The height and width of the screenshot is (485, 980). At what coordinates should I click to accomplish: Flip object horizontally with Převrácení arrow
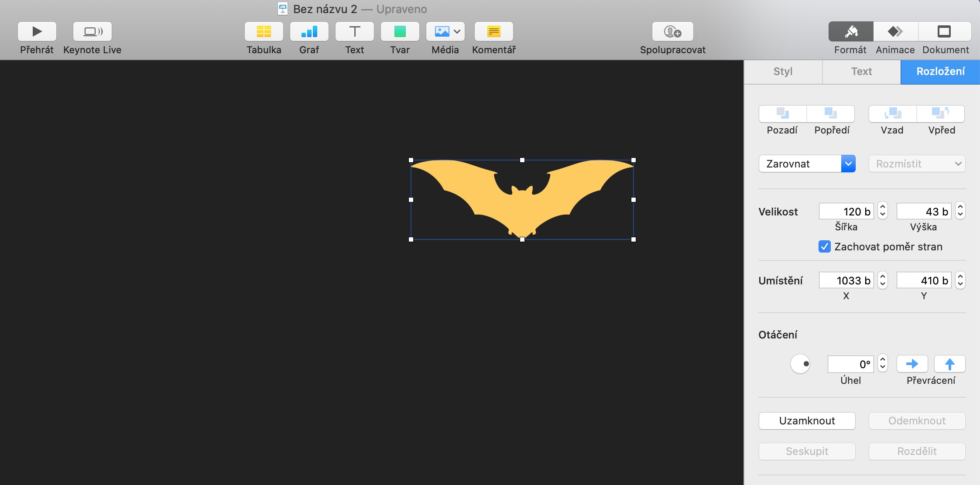click(x=912, y=364)
